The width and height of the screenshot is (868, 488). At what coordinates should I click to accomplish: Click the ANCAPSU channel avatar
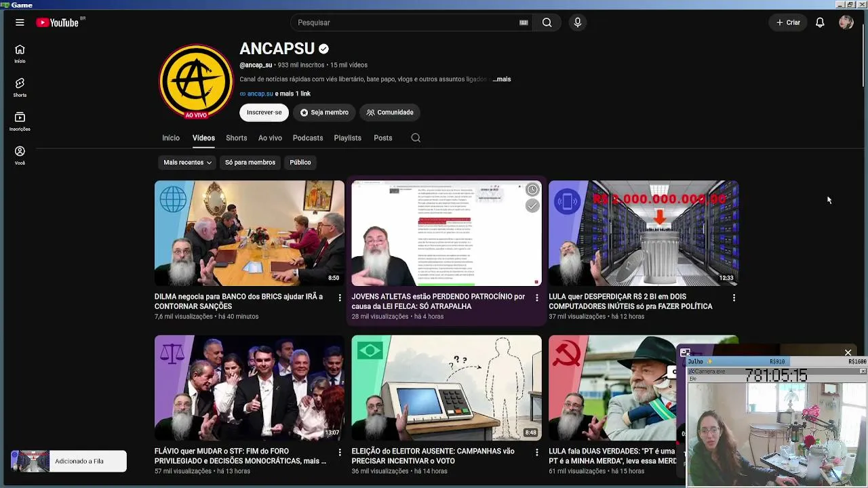pyautogui.click(x=196, y=82)
